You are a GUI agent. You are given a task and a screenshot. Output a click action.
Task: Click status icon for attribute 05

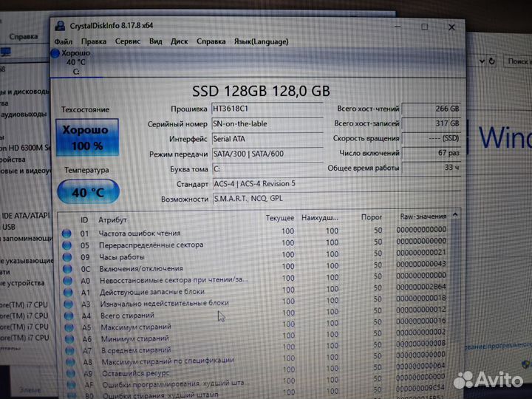(66, 245)
